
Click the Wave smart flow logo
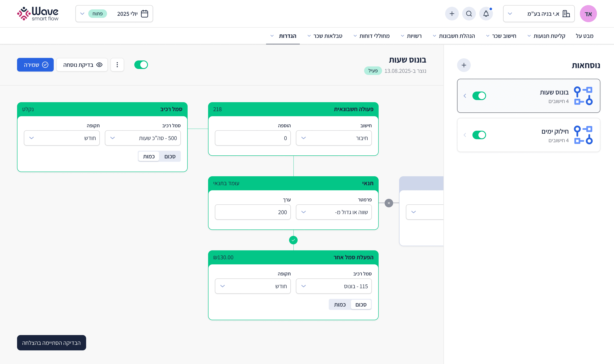click(38, 14)
